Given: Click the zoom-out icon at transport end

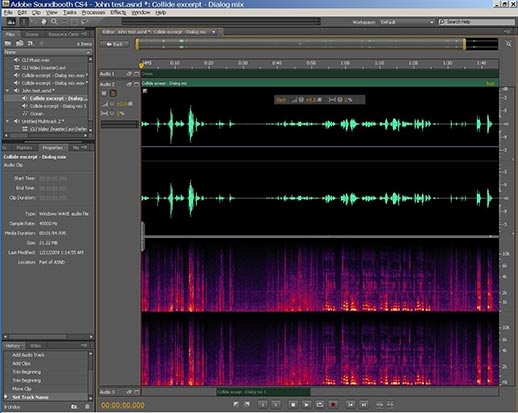Looking at the screenshot, I should coord(390,405).
